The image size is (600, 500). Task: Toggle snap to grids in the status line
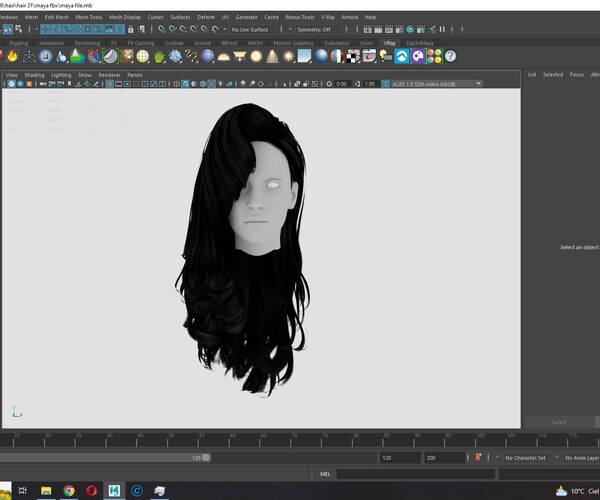coord(161,29)
